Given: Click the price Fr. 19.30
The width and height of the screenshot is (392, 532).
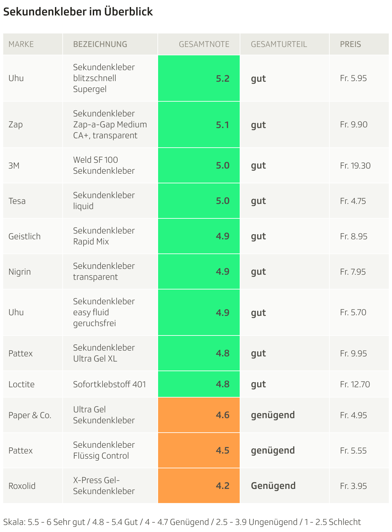Looking at the screenshot, I should (x=355, y=166).
